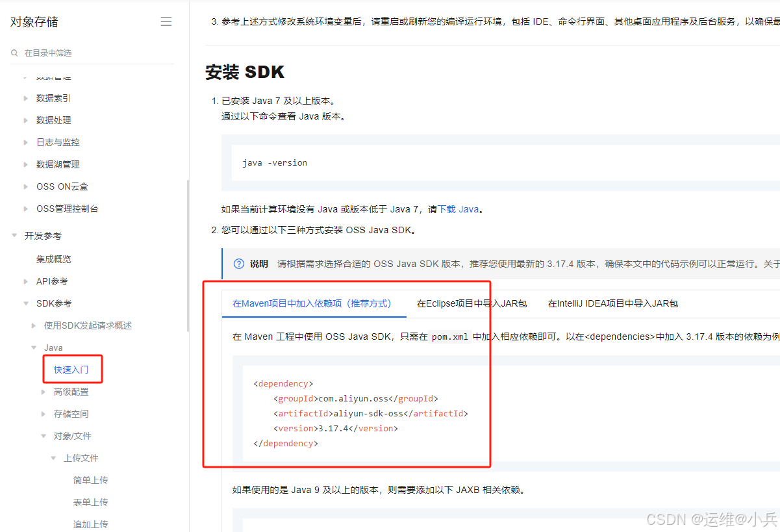
Task: Expand the 高级配置 tree arrow
Action: pyautogui.click(x=44, y=392)
